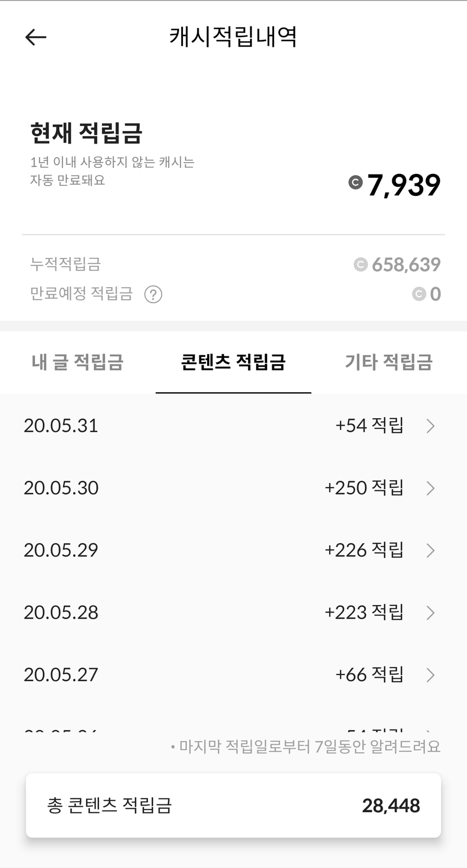Switch to the 내 글 적립금 tab
Screen dimensions: 467x868
(x=78, y=362)
